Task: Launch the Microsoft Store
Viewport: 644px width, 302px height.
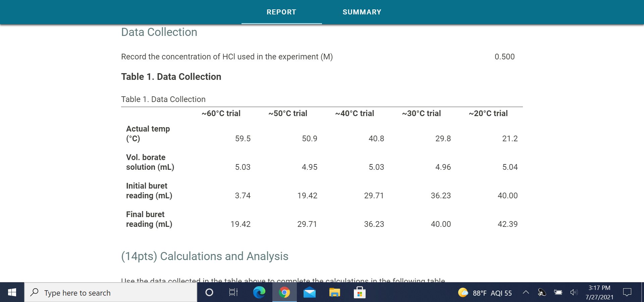Action: (359, 292)
